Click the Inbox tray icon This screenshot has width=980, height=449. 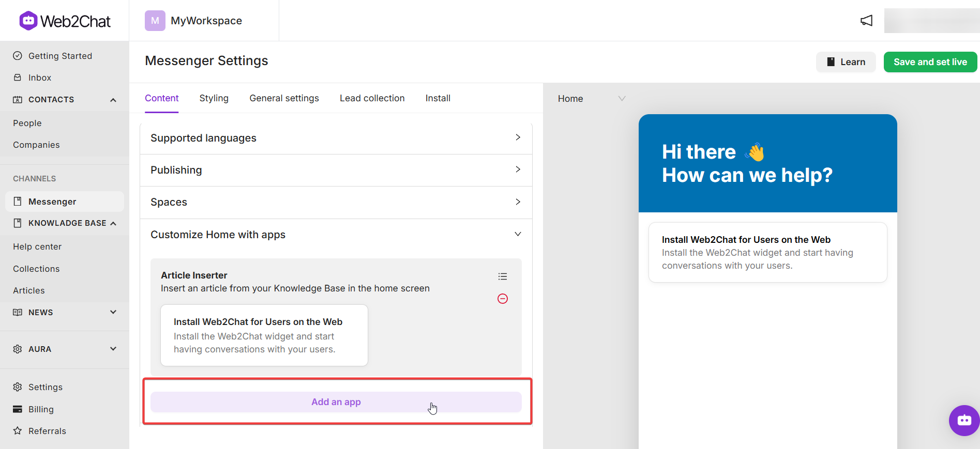pos(18,78)
